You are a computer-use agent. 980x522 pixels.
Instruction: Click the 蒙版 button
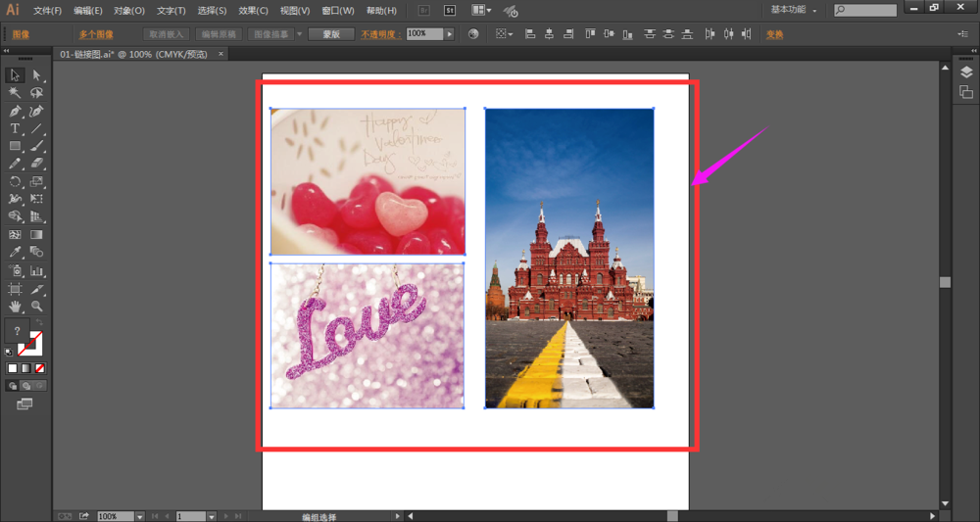point(330,33)
